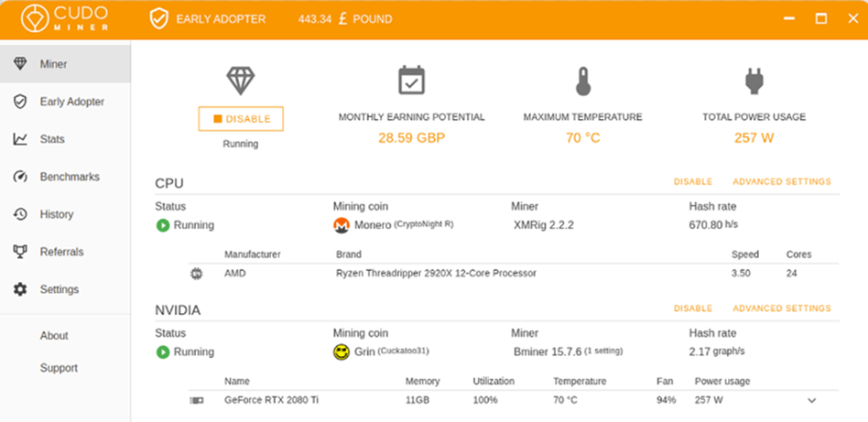The width and height of the screenshot is (868, 422).
Task: Click the GeForce RTX 2080 Ti name
Action: (x=271, y=400)
